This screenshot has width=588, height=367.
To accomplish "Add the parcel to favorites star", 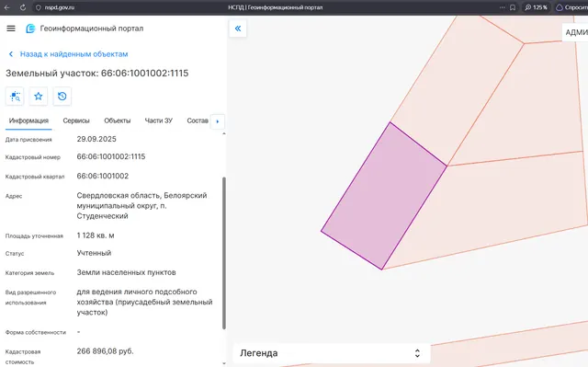I will pyautogui.click(x=39, y=97).
